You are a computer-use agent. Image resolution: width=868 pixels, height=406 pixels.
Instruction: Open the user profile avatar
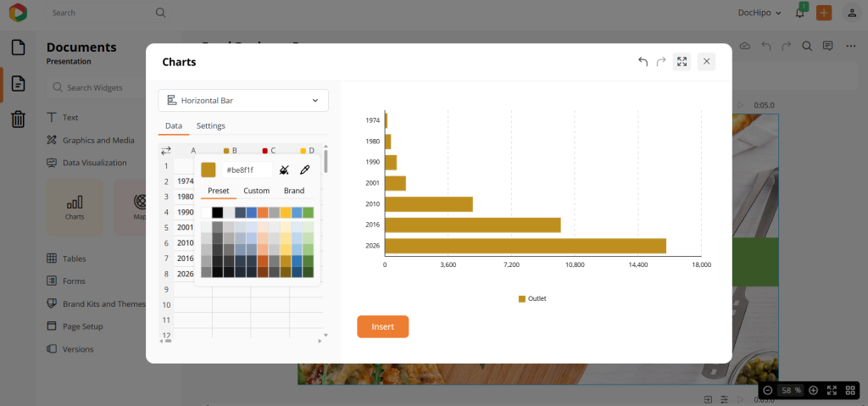(x=851, y=13)
